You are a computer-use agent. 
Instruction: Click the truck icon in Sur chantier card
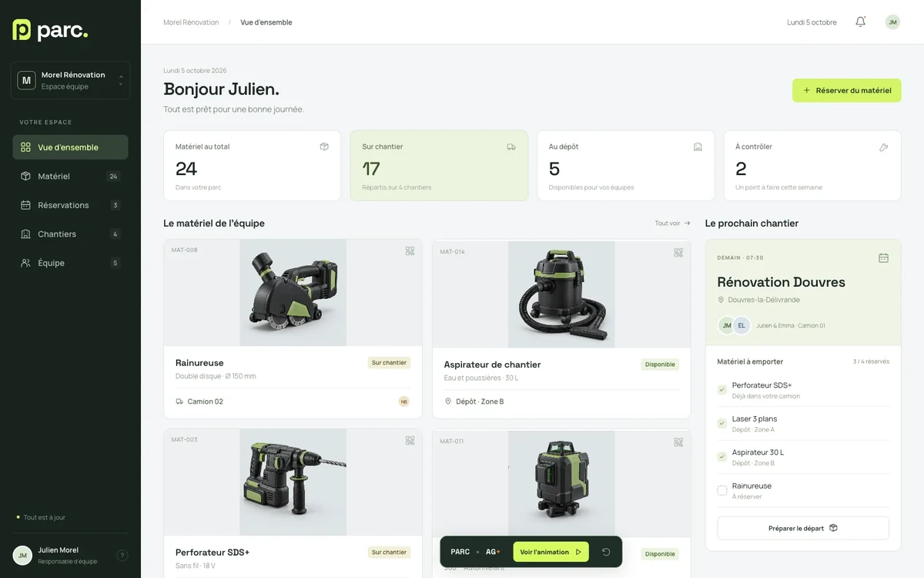(x=511, y=146)
